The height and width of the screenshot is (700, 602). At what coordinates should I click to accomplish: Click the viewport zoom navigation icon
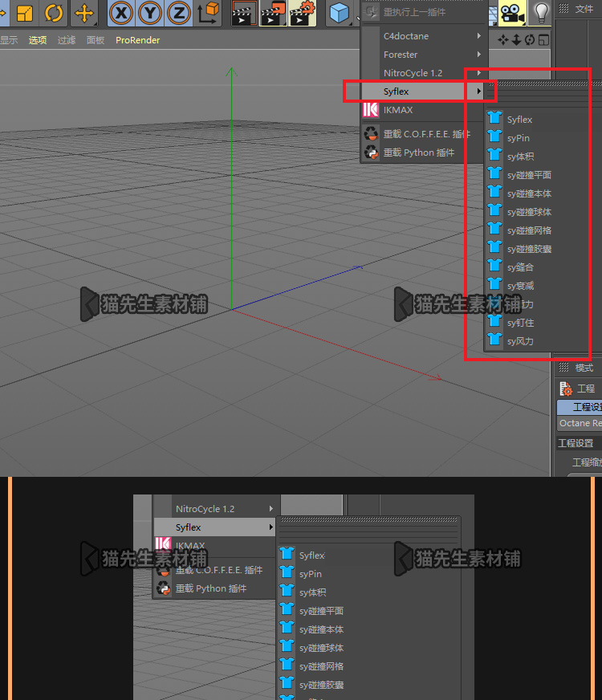pyautogui.click(x=516, y=40)
